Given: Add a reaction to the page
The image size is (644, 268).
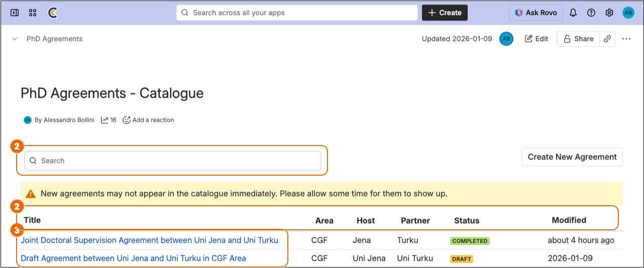Looking at the screenshot, I should (149, 120).
